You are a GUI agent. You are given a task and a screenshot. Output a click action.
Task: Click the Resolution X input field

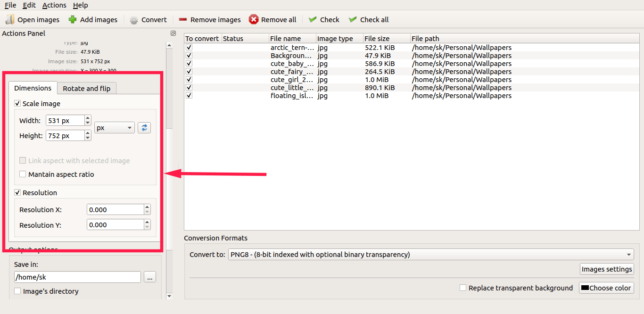(x=116, y=210)
